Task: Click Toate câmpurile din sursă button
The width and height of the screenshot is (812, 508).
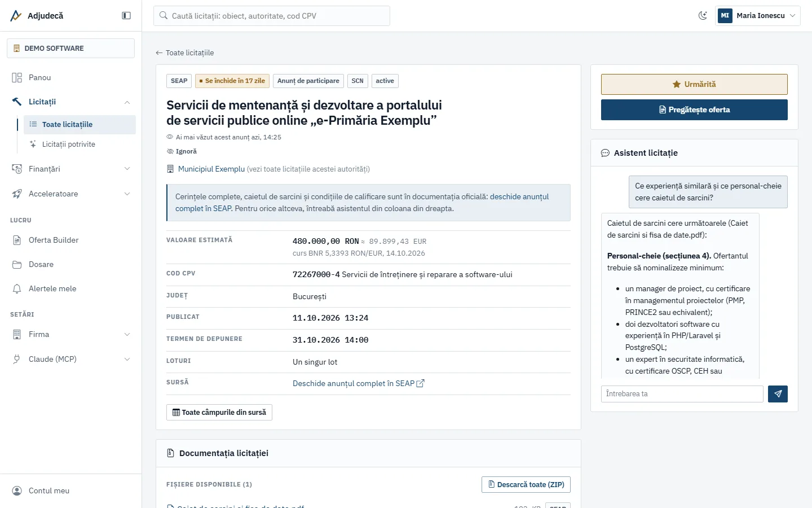Action: click(x=219, y=412)
